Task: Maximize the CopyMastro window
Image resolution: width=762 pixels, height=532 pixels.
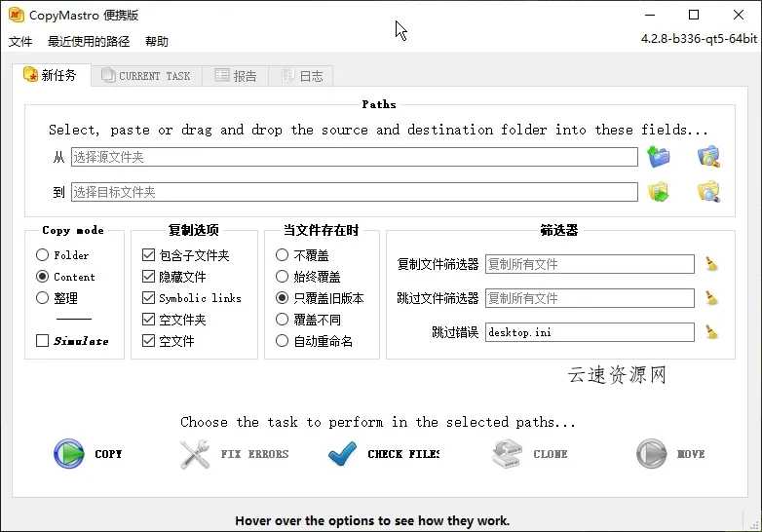Action: click(x=694, y=15)
